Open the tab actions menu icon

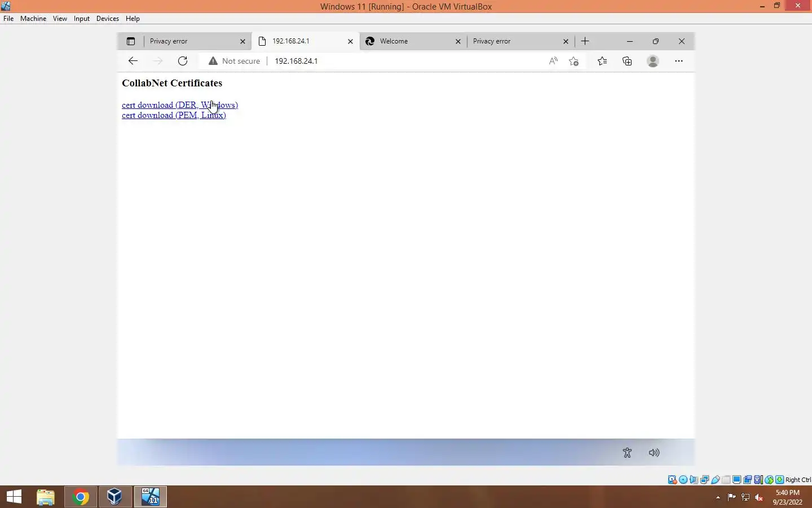point(131,41)
